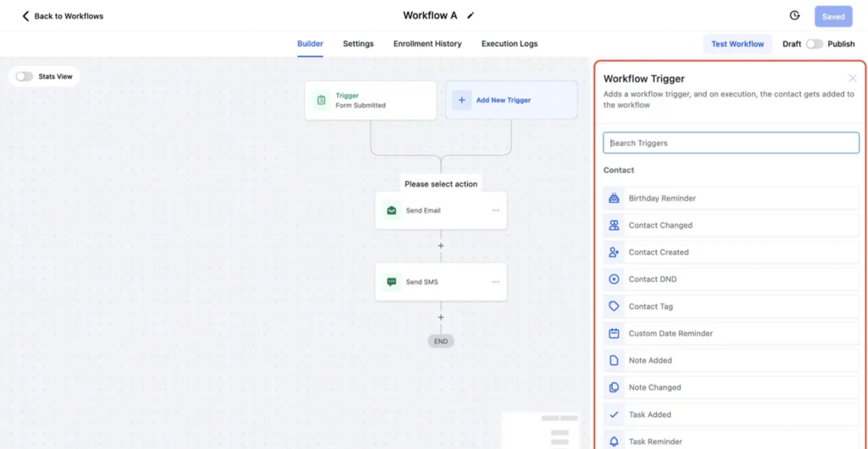Click the Test Workflow button
868x449 pixels.
pos(737,44)
